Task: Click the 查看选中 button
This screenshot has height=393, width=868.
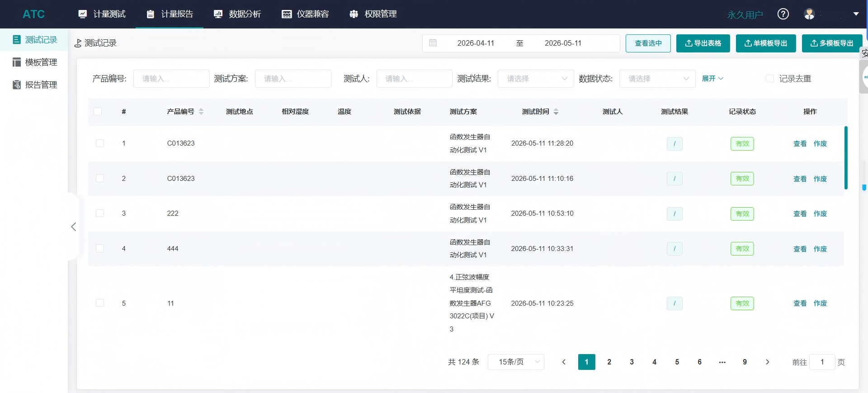Action: coord(648,43)
